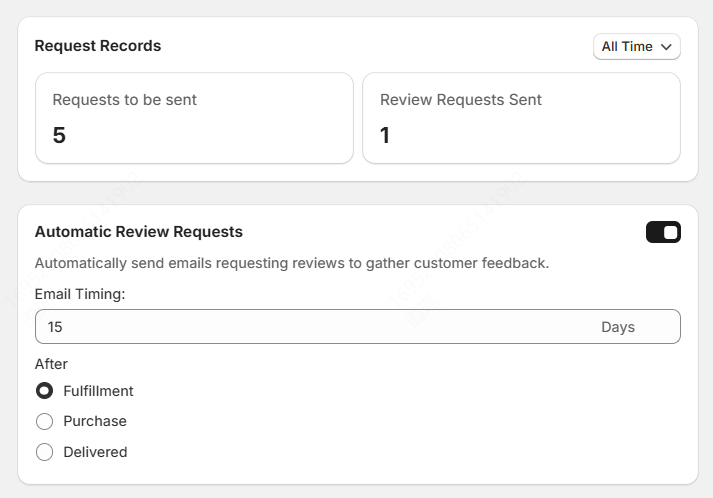This screenshot has width=713, height=498.
Task: Click the Email Timing label
Action: [x=80, y=295]
